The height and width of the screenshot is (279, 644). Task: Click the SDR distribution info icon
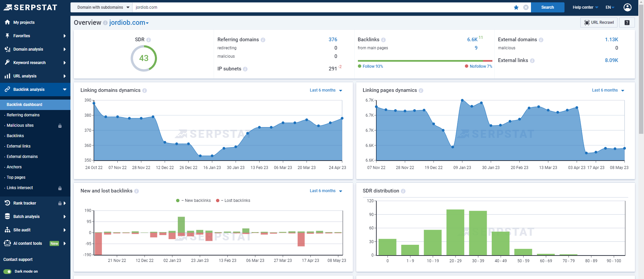click(403, 191)
